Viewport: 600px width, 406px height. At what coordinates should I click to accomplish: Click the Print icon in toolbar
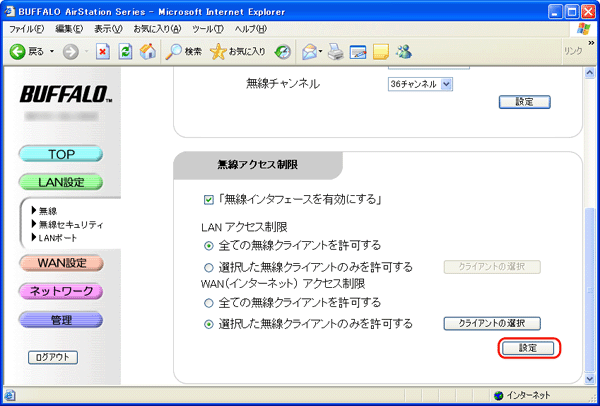(x=335, y=51)
